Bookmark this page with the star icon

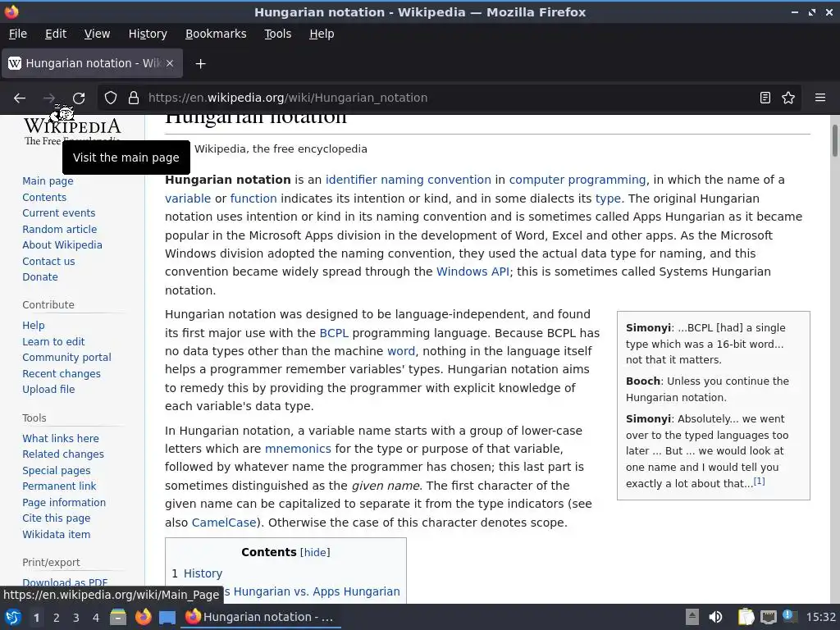(x=788, y=98)
